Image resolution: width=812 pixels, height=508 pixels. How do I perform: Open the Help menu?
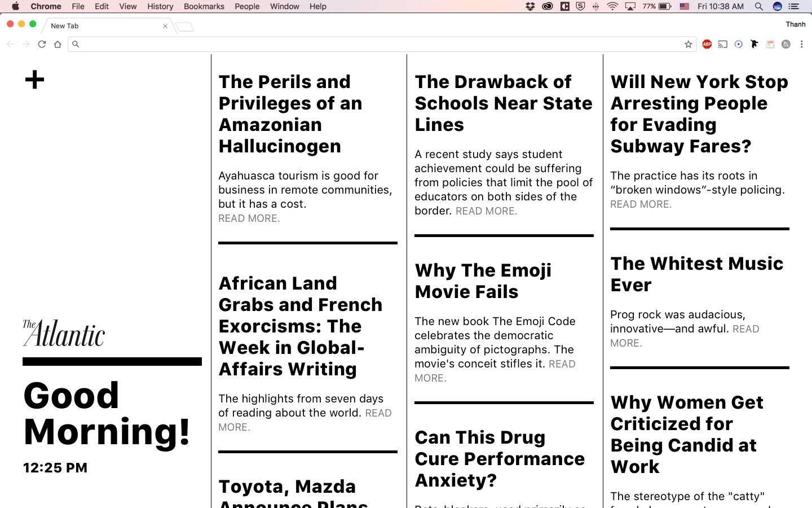pos(318,6)
